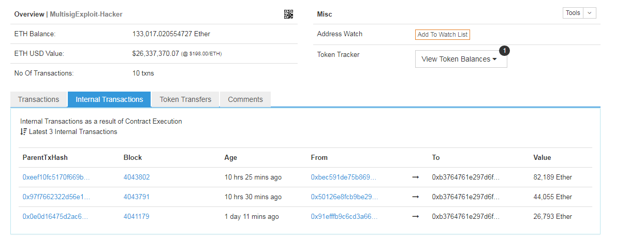
Task: Click the arrow icon in the 26,793 Ether row
Action: click(x=415, y=217)
